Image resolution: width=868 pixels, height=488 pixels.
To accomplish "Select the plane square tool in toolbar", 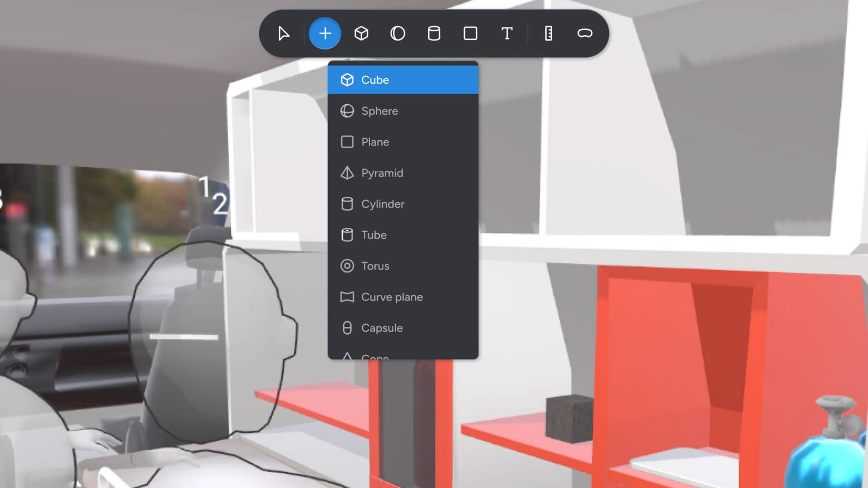I will coord(470,33).
